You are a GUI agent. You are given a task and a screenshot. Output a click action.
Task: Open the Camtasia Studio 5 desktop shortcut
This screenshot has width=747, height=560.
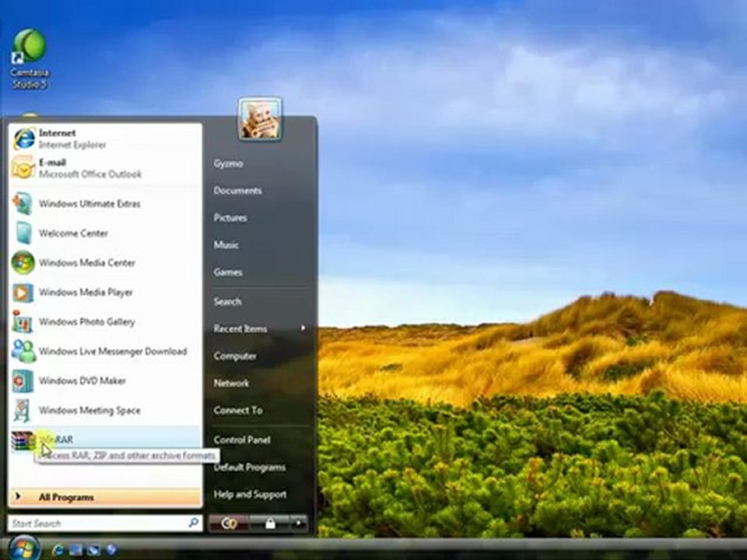(30, 58)
